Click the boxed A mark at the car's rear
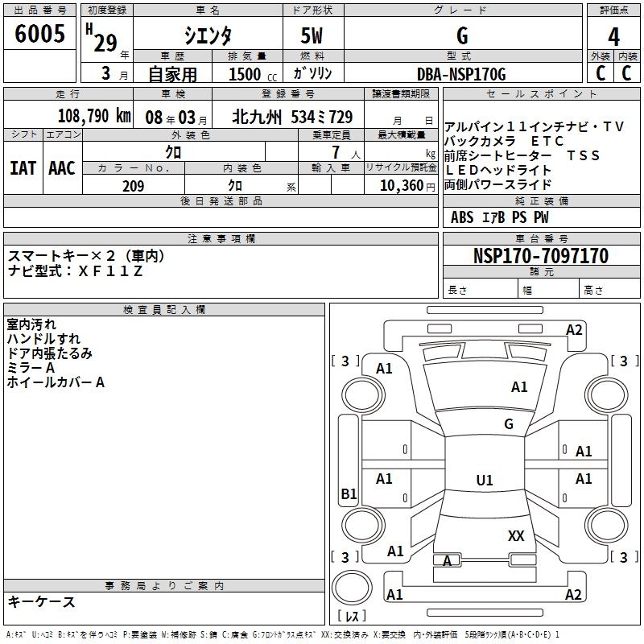644x644 pixels. pyautogui.click(x=448, y=560)
